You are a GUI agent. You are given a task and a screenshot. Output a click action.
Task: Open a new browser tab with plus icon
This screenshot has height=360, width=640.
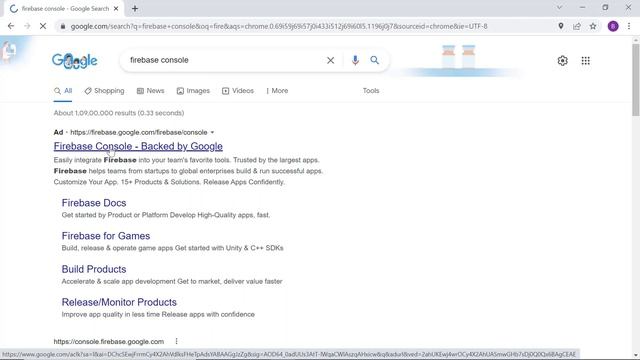135,9
